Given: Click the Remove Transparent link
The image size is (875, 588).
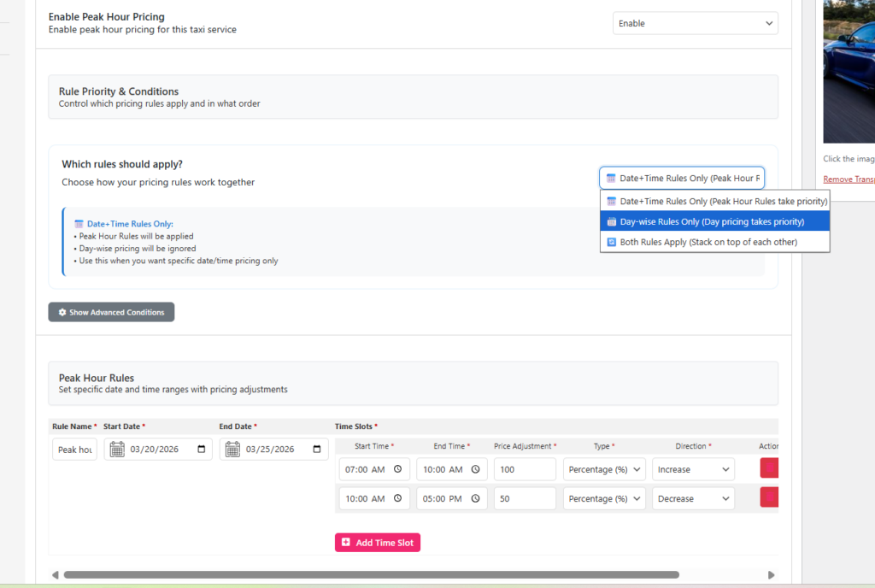Looking at the screenshot, I should [848, 179].
